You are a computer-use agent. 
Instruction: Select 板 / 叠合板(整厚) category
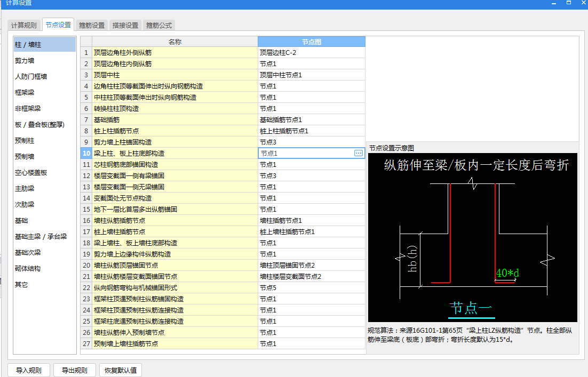coord(45,124)
